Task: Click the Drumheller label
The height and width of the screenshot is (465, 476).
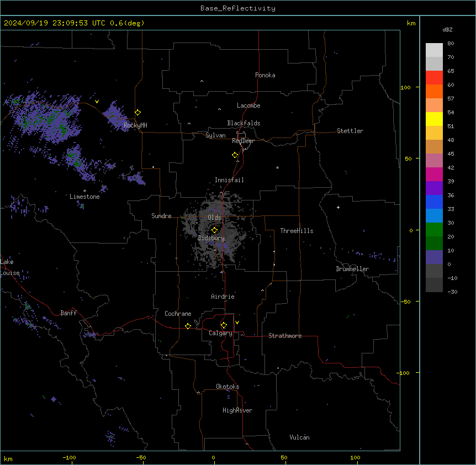Action: click(352, 269)
